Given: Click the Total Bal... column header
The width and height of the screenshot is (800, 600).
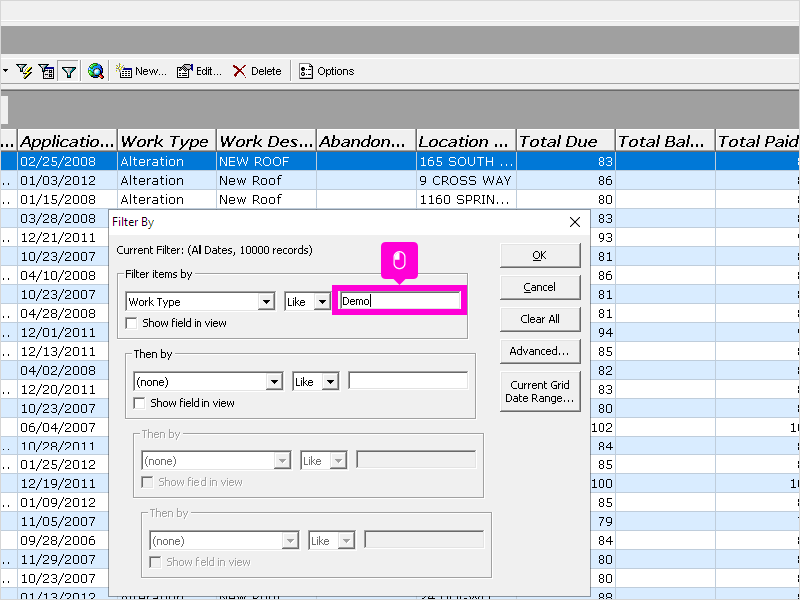Looking at the screenshot, I should (x=665, y=141).
